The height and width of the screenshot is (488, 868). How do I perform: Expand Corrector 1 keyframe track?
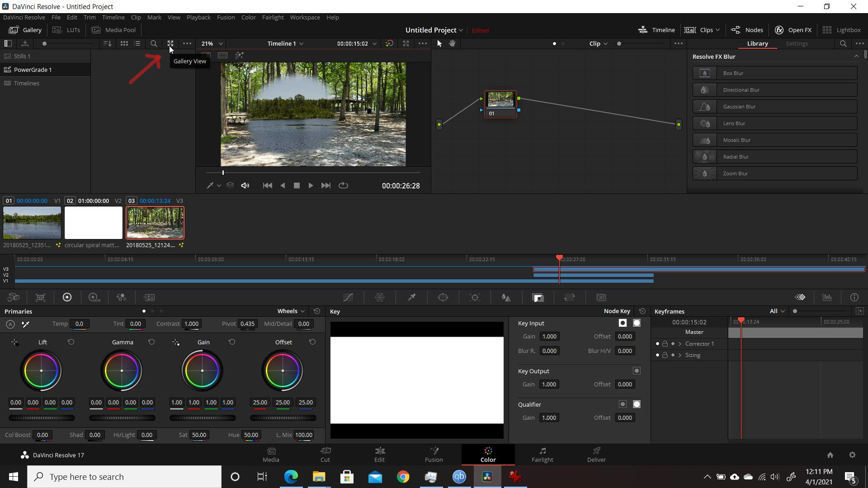pos(680,344)
